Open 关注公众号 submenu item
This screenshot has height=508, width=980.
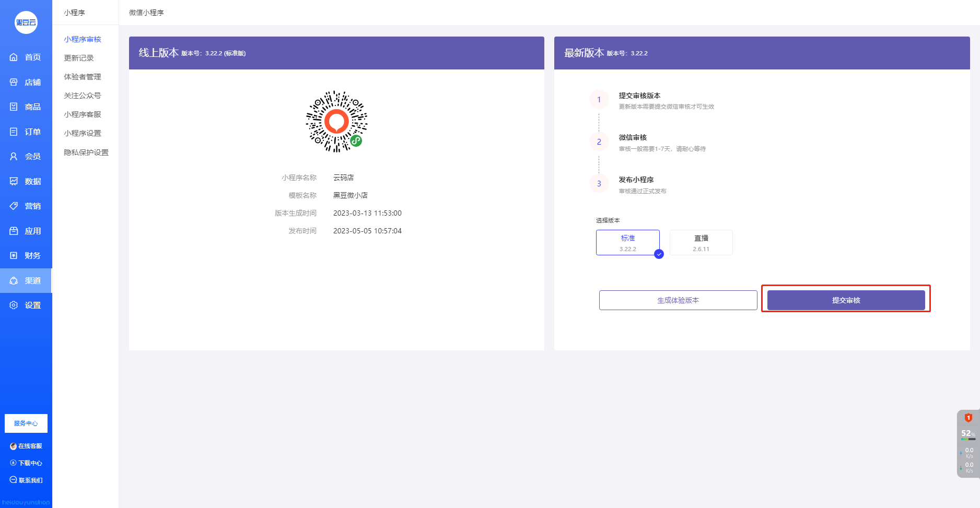pos(83,96)
